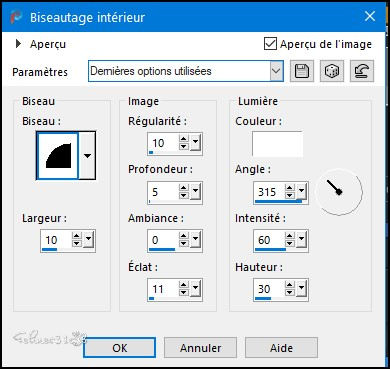
Task: Click the Aide button
Action: coord(281,348)
